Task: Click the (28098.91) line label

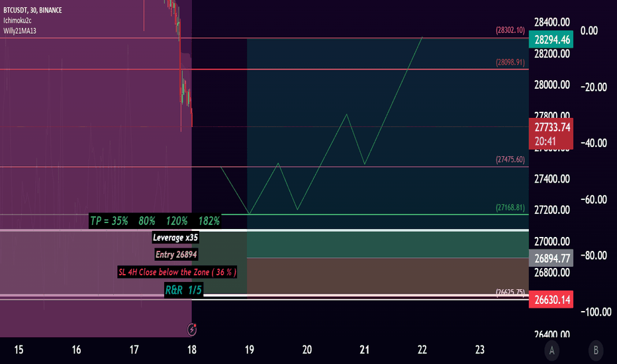Action: 510,62
